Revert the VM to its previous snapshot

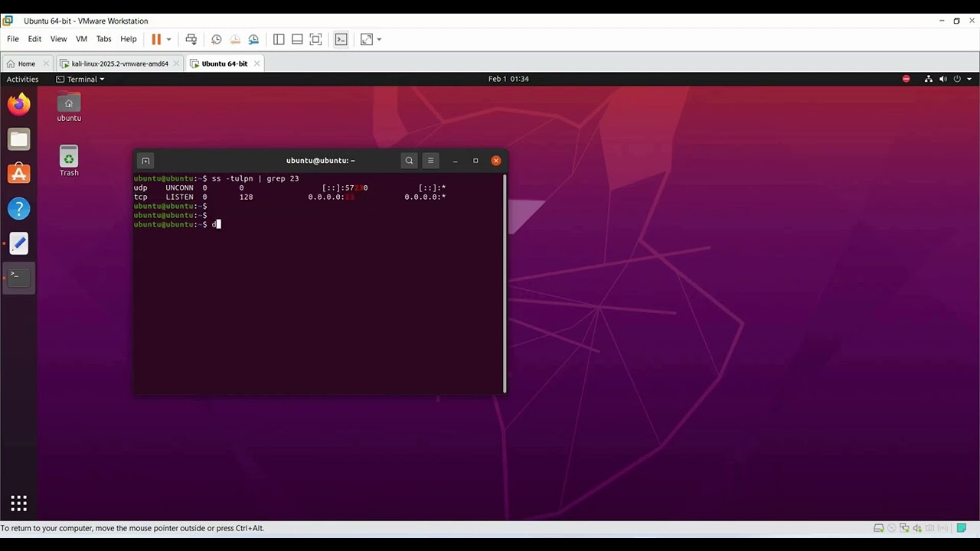click(x=235, y=39)
